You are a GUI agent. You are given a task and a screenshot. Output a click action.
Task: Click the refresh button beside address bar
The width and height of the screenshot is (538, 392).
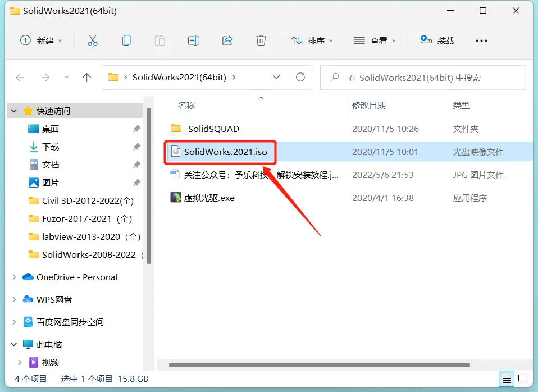point(300,78)
